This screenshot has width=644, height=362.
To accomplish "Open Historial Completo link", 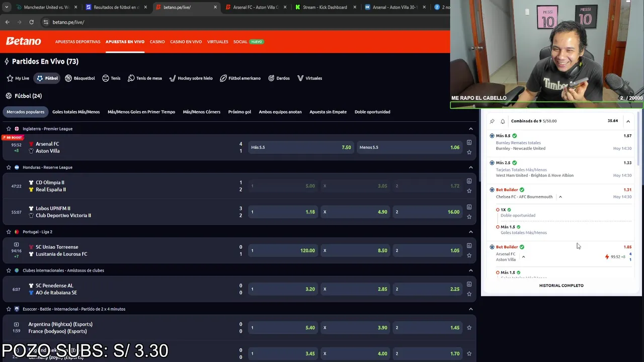I will 561,286.
